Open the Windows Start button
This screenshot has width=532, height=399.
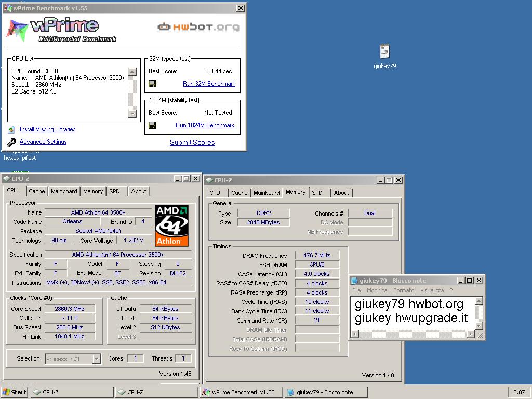click(x=14, y=392)
